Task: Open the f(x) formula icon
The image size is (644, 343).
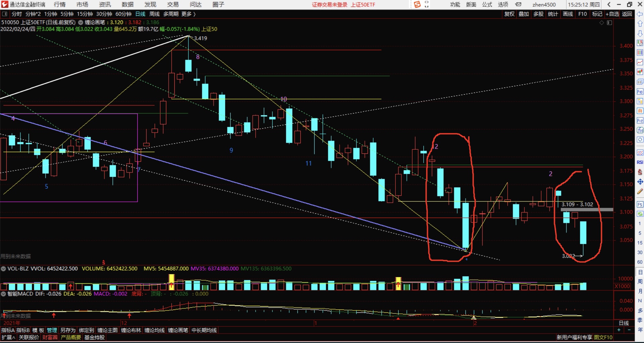Action: point(640,130)
